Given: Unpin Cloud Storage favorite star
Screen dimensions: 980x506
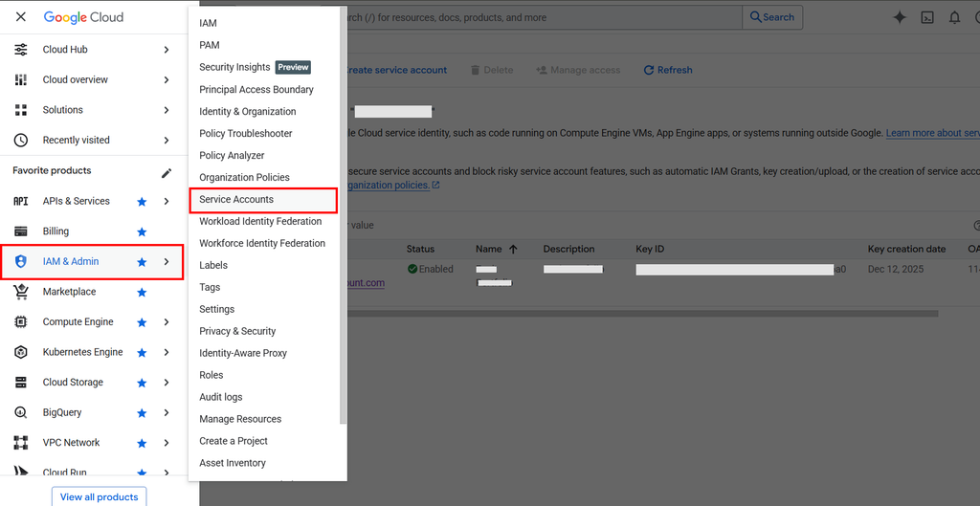Looking at the screenshot, I should (142, 383).
